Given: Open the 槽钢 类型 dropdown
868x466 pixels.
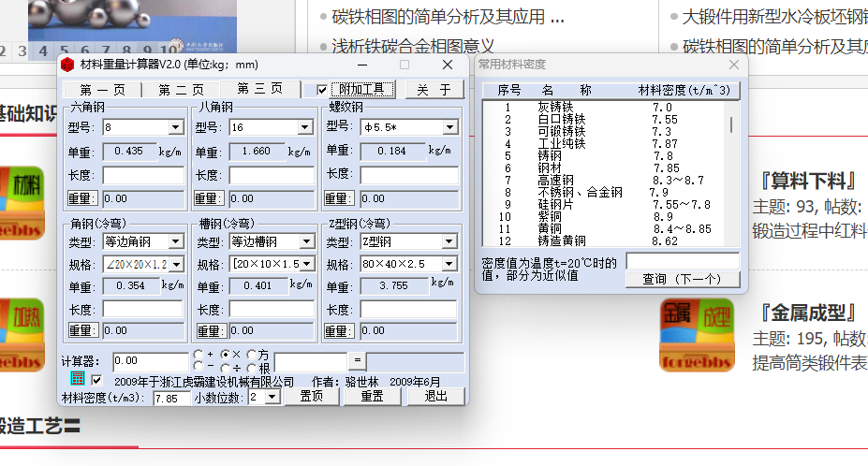Looking at the screenshot, I should click(305, 242).
